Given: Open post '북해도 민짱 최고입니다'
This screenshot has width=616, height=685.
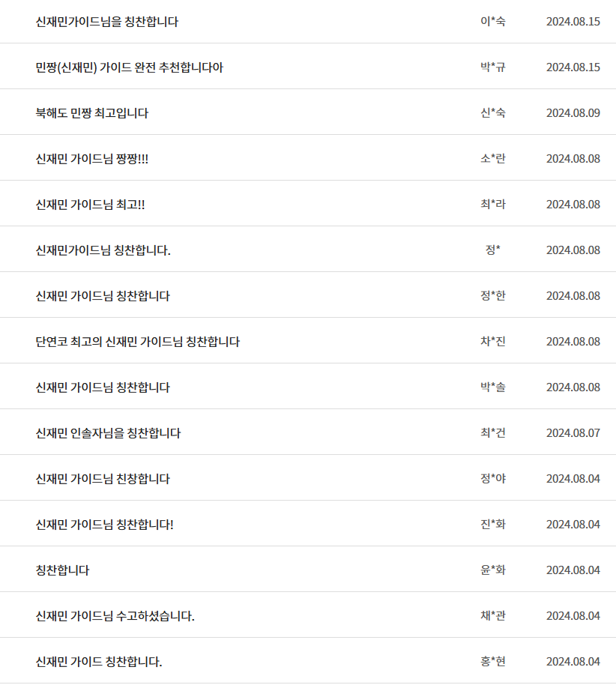Looking at the screenshot, I should [91, 113].
